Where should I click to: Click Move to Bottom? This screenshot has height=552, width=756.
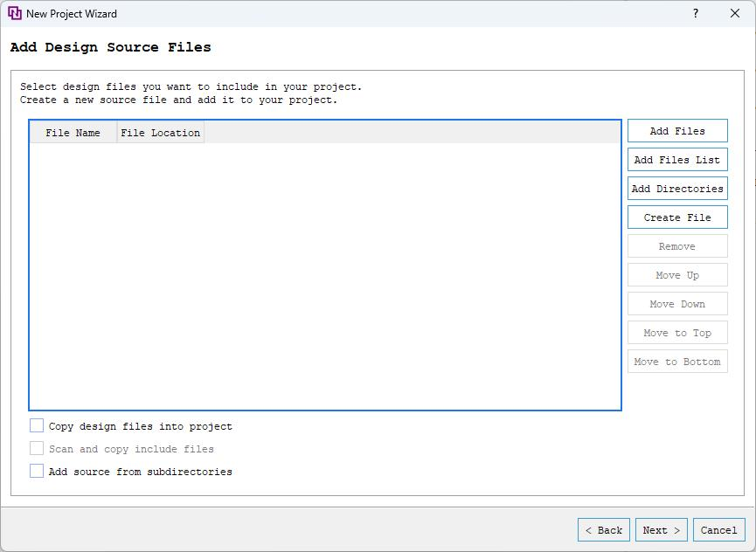[x=677, y=362]
